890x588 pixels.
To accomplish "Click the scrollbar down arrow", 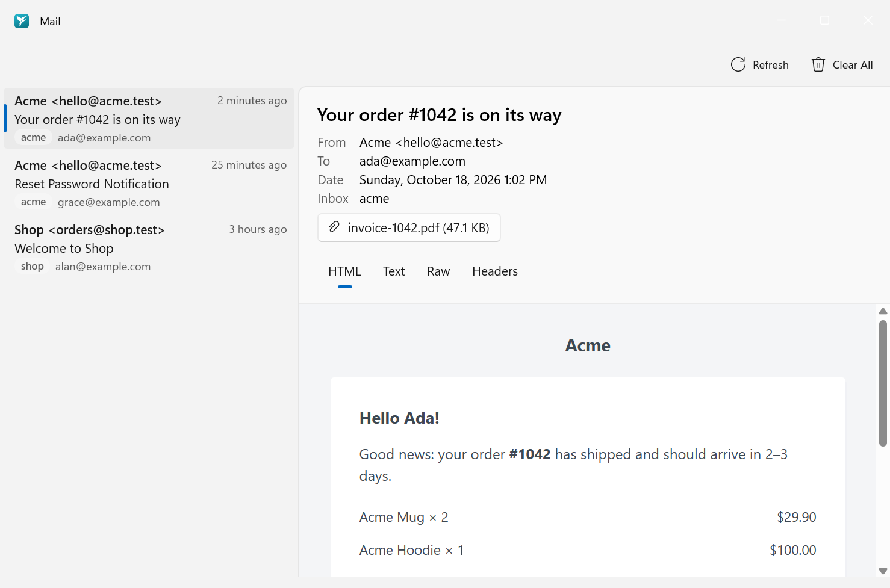I will pyautogui.click(x=883, y=571).
